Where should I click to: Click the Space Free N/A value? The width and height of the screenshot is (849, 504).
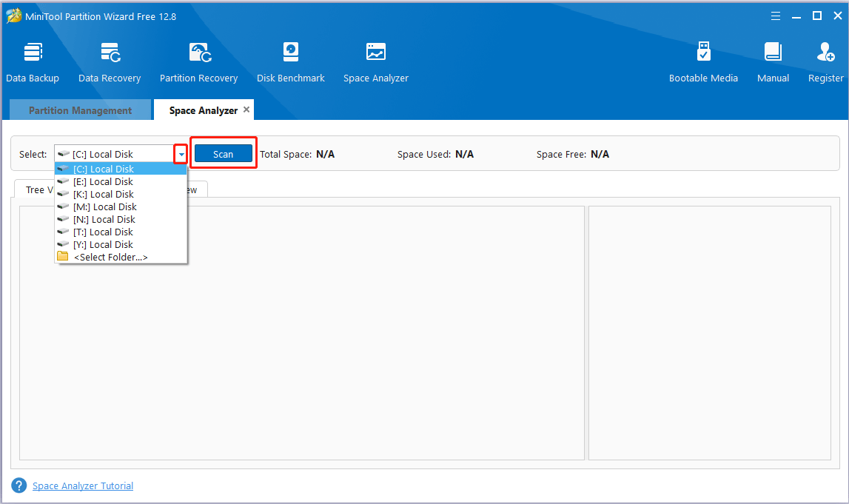pos(600,154)
